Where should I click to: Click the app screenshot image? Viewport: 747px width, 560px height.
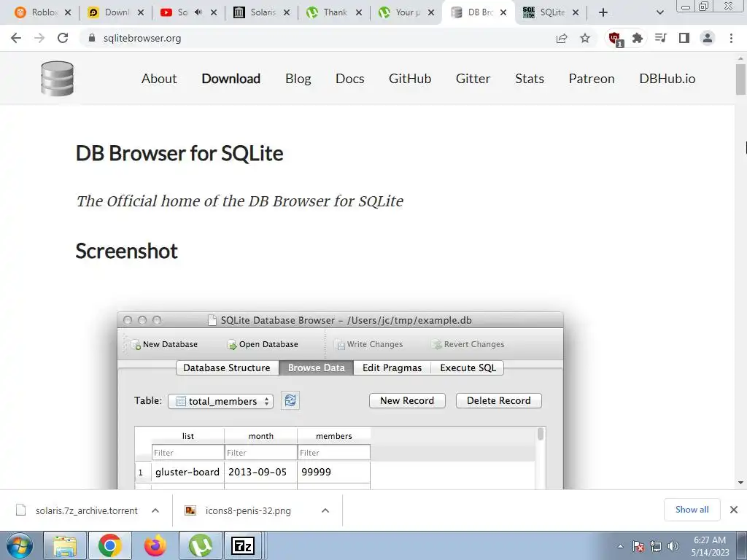[x=340, y=400]
